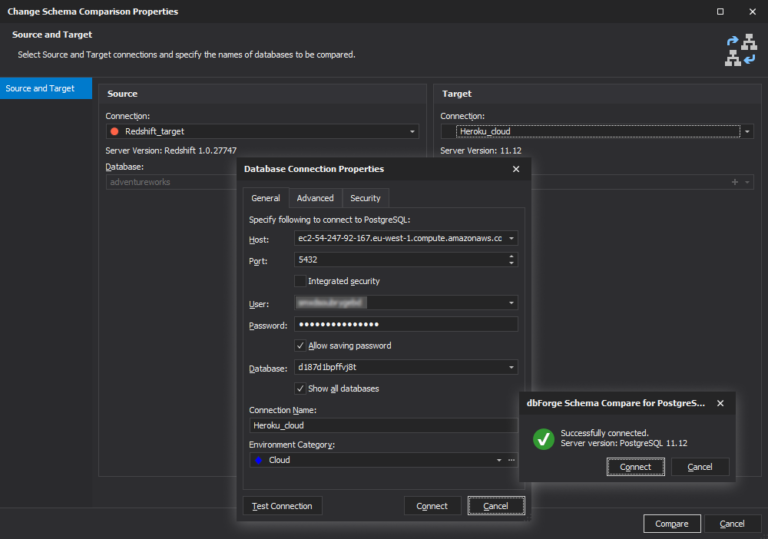This screenshot has height=539, width=768.
Task: Click the ellipsis button beside Environment Category
Action: 512,460
